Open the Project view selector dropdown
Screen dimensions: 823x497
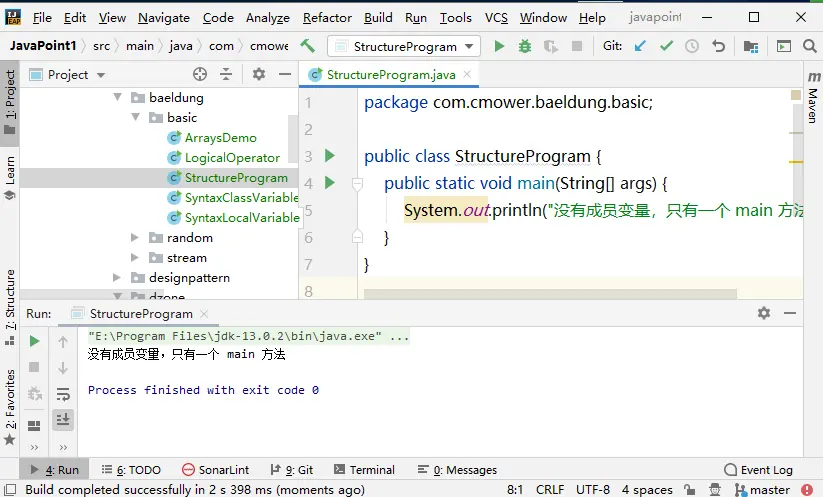coord(68,75)
